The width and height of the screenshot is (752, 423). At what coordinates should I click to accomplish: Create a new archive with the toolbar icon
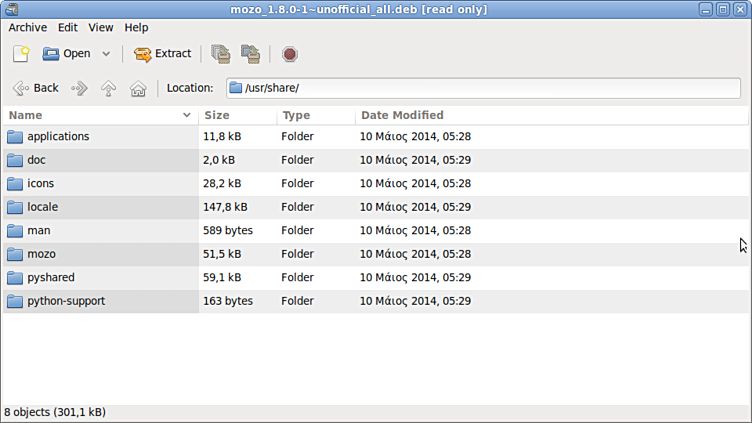(20, 54)
